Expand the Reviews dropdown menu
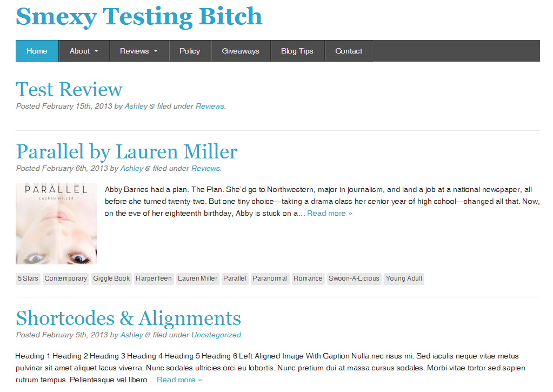This screenshot has height=392, width=553. pos(139,51)
